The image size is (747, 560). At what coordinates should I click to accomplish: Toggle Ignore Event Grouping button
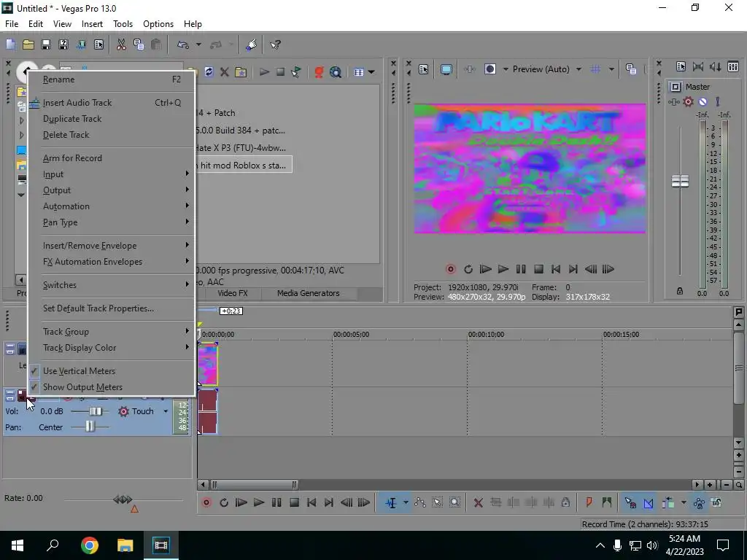click(x=716, y=502)
